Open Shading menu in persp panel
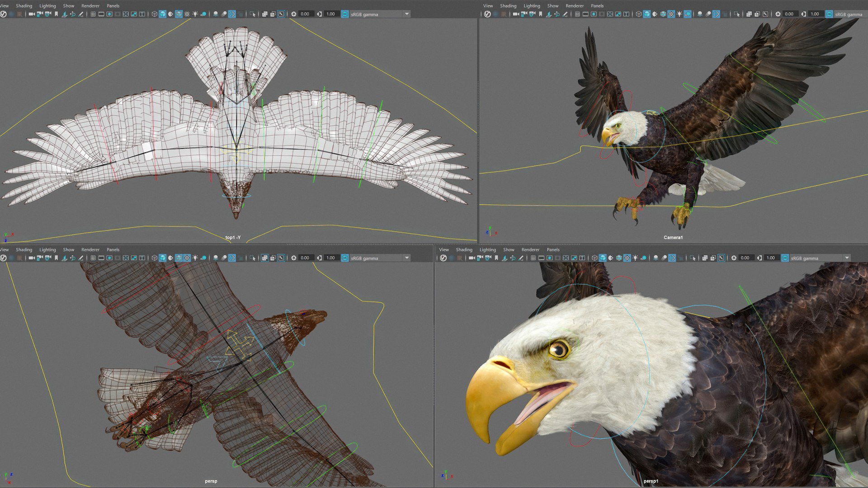 [24, 249]
